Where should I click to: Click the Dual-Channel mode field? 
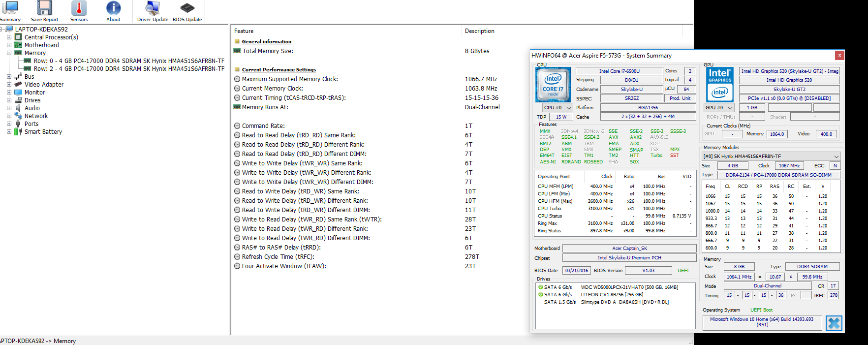point(767,286)
